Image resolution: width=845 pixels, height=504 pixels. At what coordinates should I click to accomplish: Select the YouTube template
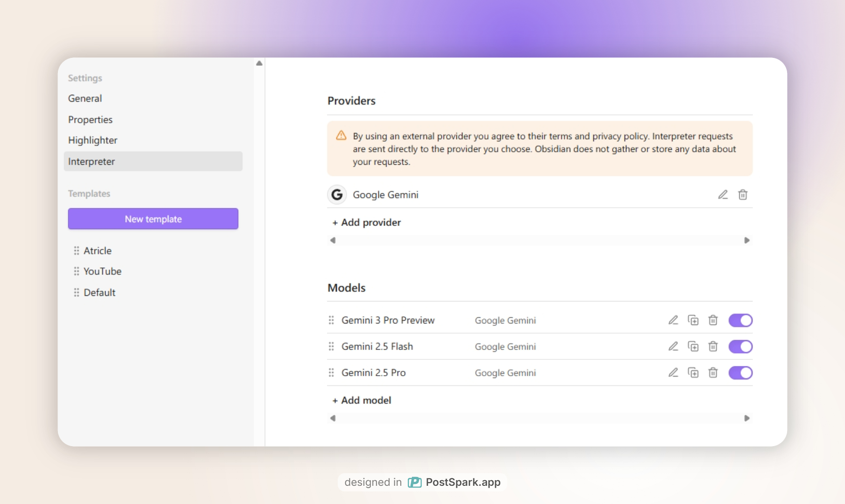(x=102, y=271)
